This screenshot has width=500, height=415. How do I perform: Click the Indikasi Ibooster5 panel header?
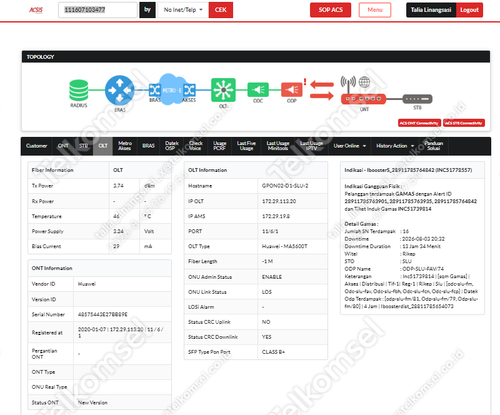pos(412,170)
